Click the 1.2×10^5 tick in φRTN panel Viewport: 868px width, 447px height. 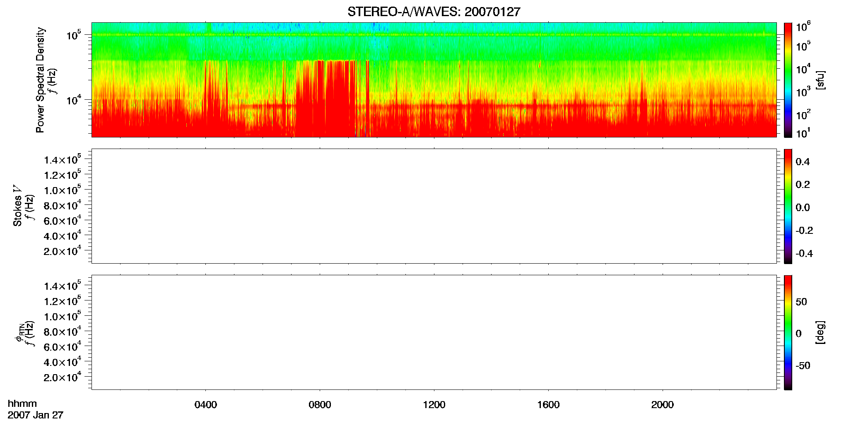[63, 301]
